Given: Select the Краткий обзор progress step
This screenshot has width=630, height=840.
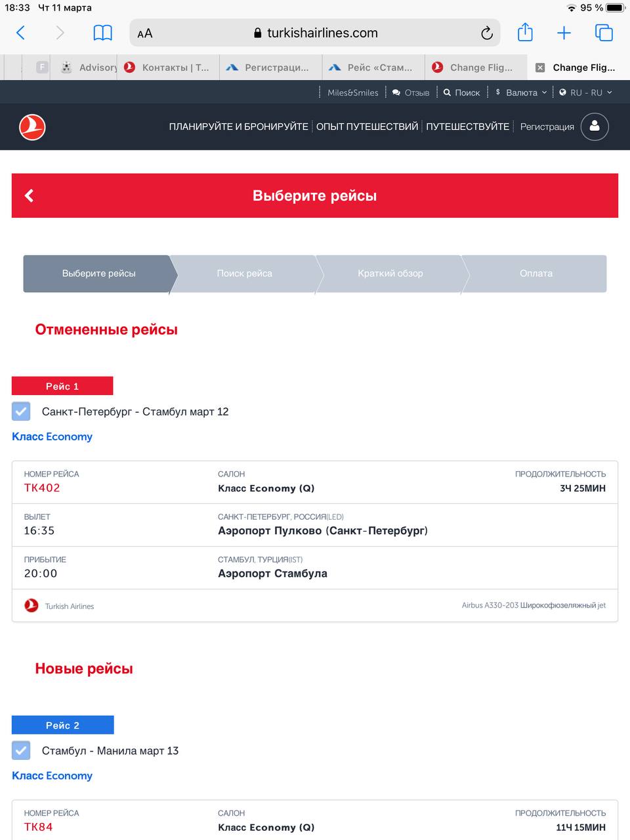Looking at the screenshot, I should (x=390, y=274).
